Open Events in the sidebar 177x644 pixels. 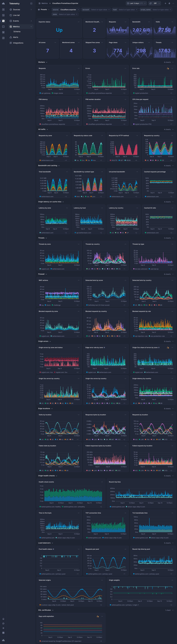point(21,21)
